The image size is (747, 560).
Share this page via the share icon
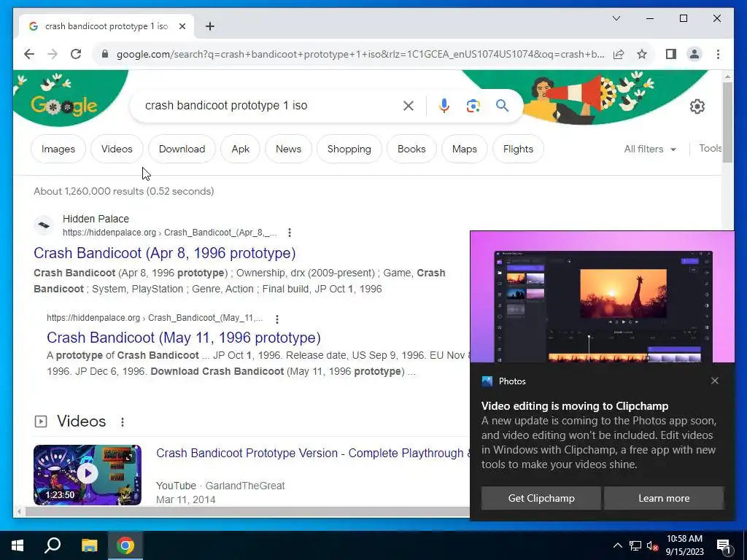point(619,54)
